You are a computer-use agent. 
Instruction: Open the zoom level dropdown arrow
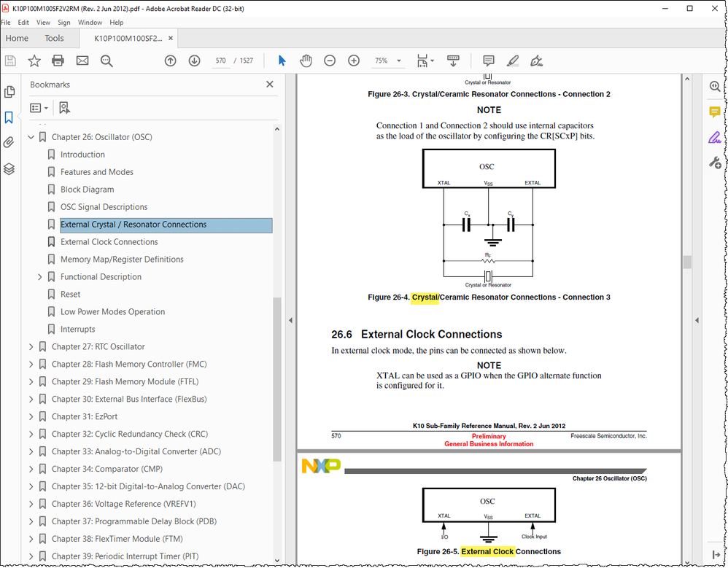398,61
